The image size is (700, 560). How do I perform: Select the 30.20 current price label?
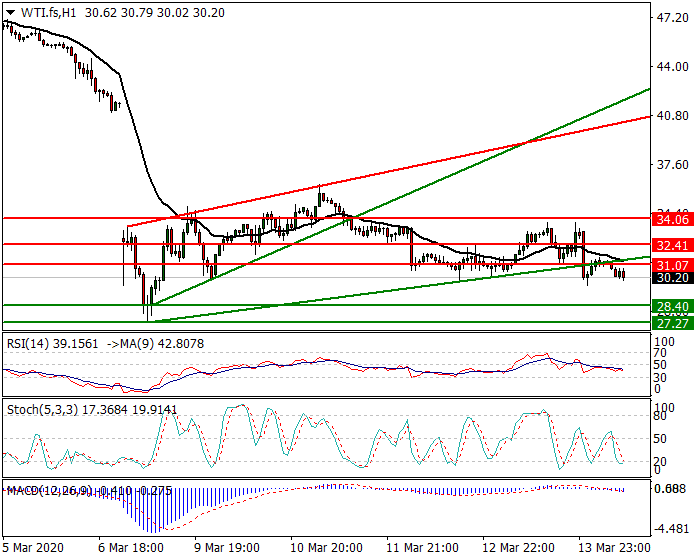click(x=673, y=278)
